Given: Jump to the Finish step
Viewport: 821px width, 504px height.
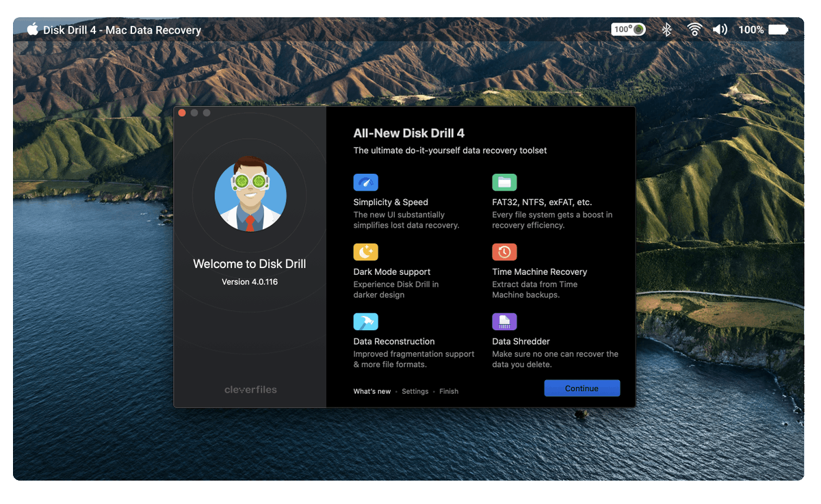Looking at the screenshot, I should pos(449,391).
